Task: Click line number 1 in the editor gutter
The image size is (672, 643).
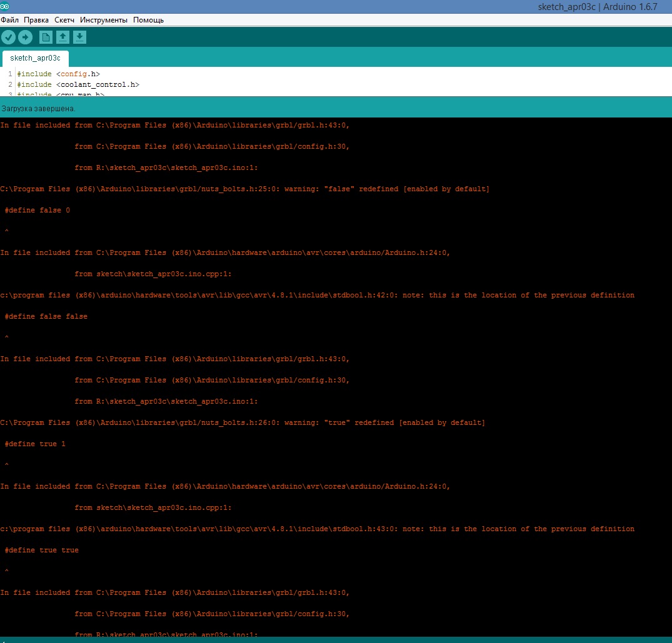Action: [x=10, y=74]
